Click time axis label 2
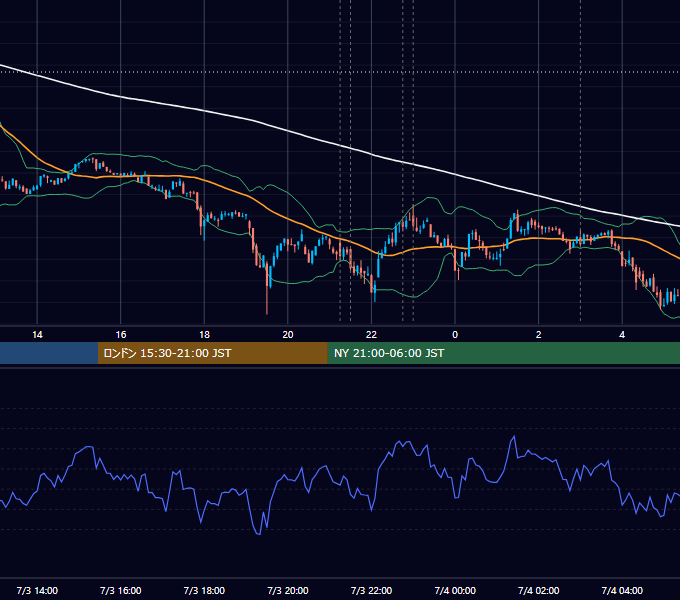 click(x=539, y=335)
